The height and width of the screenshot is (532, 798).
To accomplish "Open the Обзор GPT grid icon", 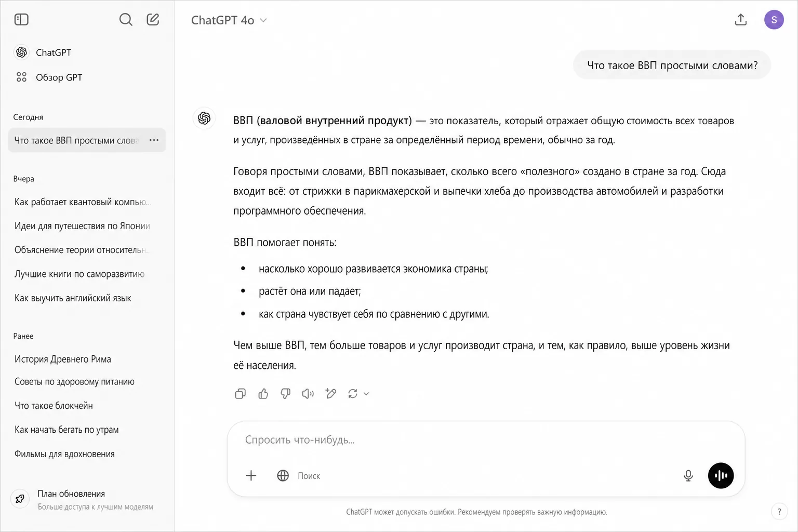I will pos(21,77).
